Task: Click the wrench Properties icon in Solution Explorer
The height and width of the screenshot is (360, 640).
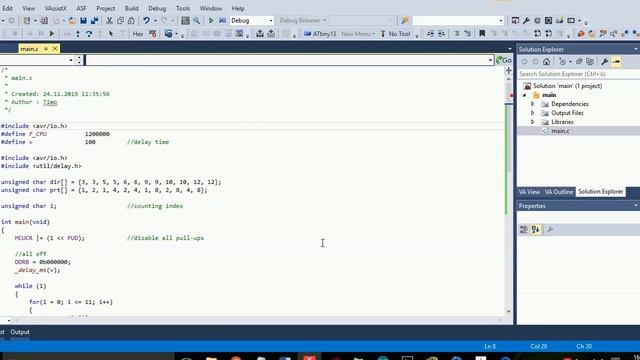Action: (x=604, y=62)
